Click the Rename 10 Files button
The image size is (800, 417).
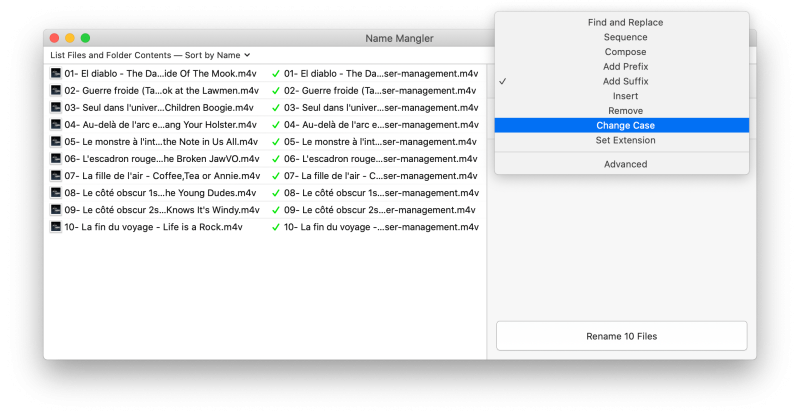(x=621, y=336)
